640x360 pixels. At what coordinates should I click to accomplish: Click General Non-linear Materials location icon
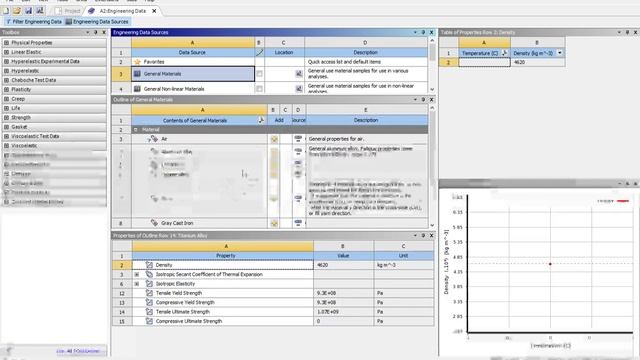tap(299, 89)
